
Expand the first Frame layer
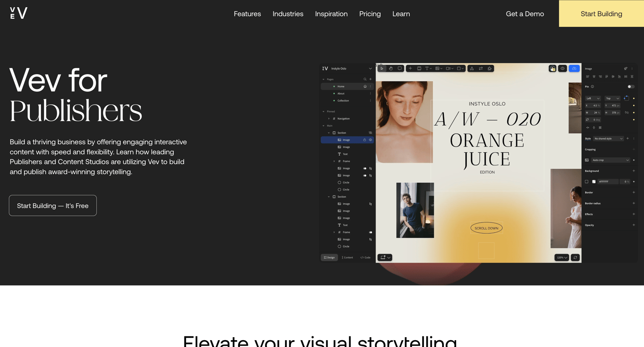pyautogui.click(x=334, y=161)
